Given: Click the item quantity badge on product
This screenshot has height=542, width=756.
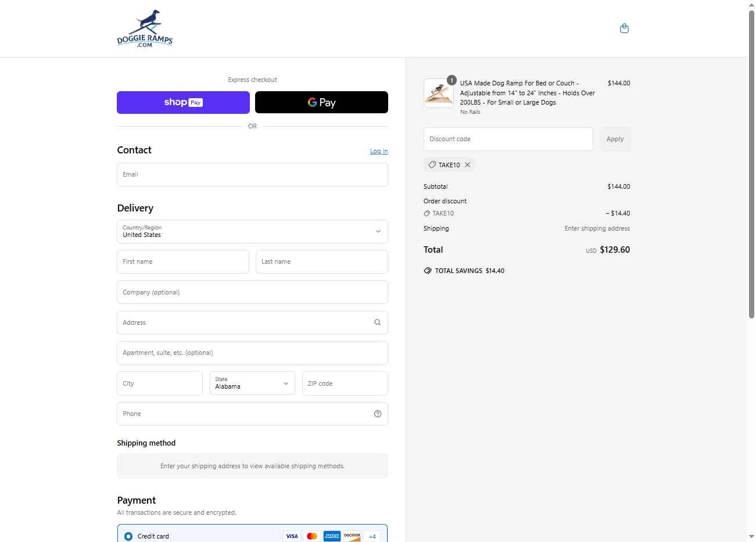Looking at the screenshot, I should (452, 80).
